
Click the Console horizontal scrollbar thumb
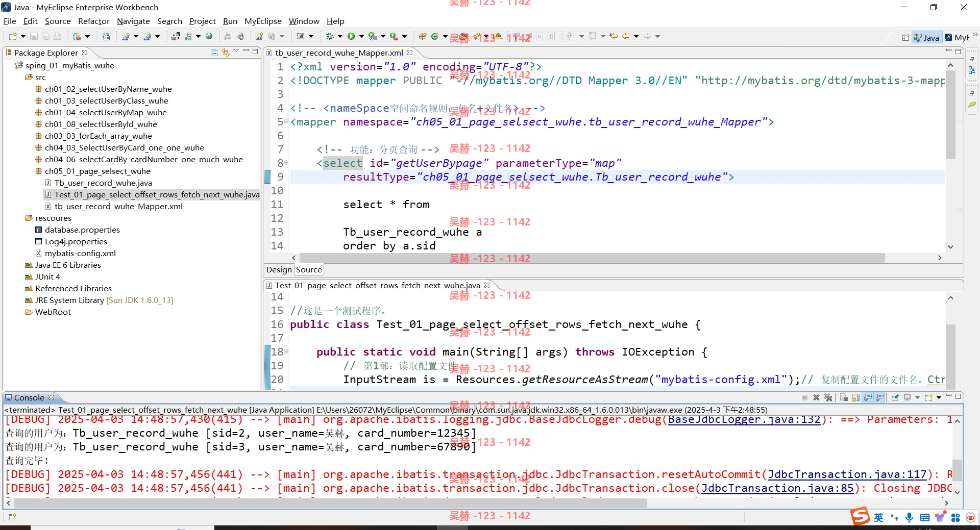(x=331, y=503)
